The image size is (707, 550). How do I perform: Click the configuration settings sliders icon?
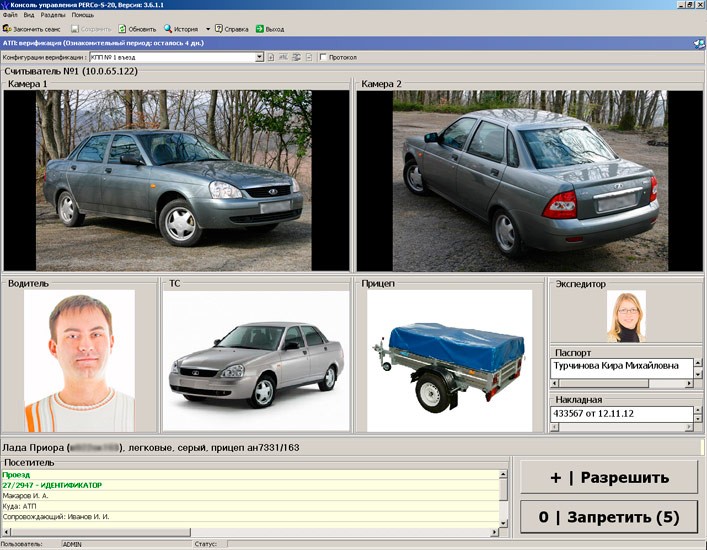pos(297,57)
